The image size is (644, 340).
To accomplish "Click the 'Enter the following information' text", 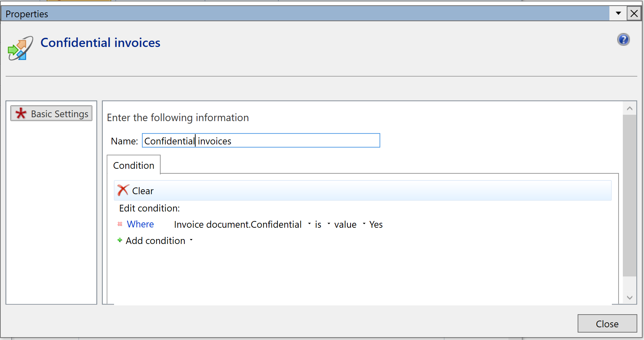I will (178, 118).
